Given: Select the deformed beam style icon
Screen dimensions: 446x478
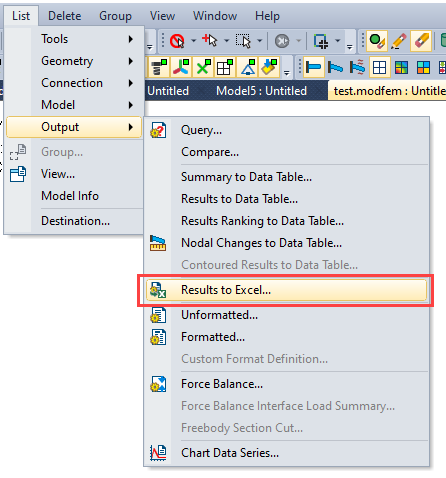Looking at the screenshot, I should pyautogui.click(x=335, y=67).
